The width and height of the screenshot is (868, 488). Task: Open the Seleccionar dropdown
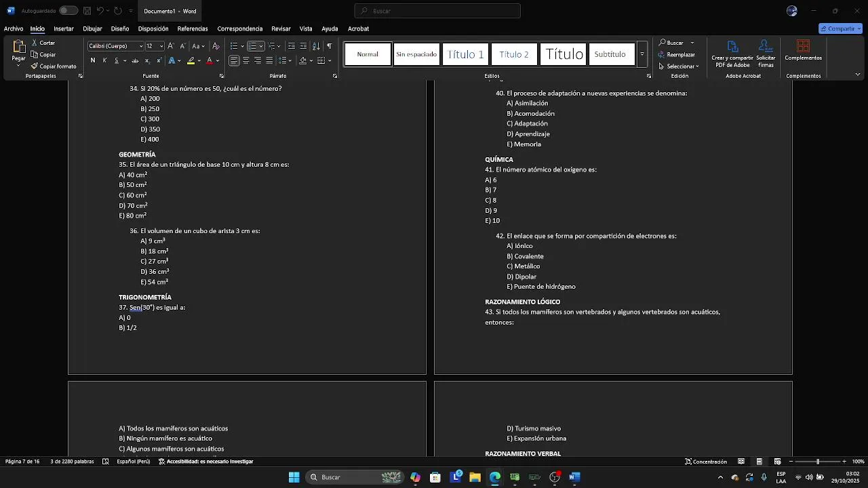coord(679,66)
